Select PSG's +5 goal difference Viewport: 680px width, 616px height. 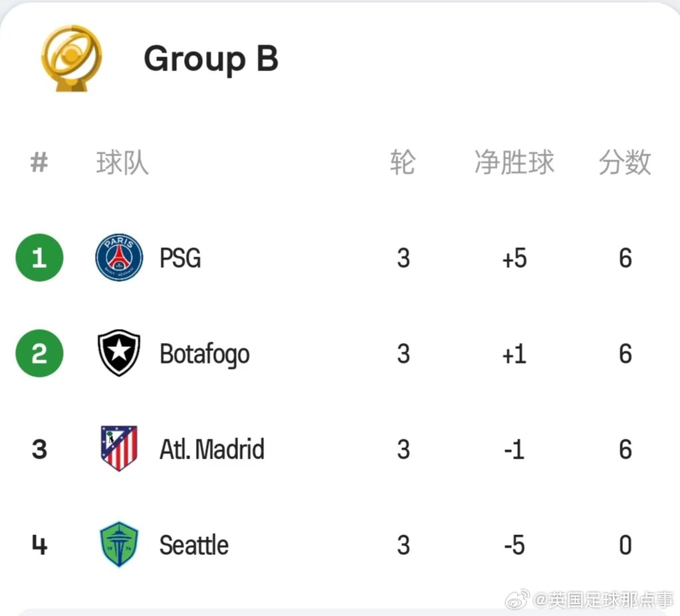pos(514,258)
